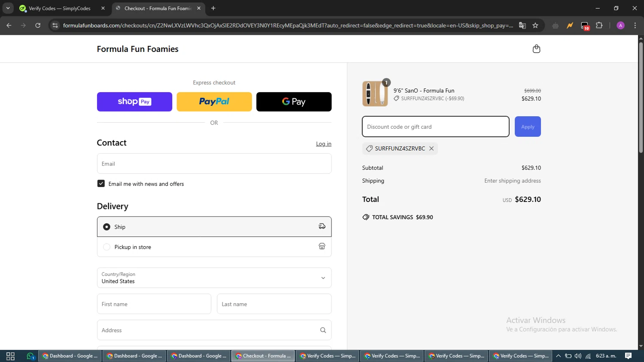Click the yellow lightning extension icon
Screen dimensions: 644x362
coord(570,25)
